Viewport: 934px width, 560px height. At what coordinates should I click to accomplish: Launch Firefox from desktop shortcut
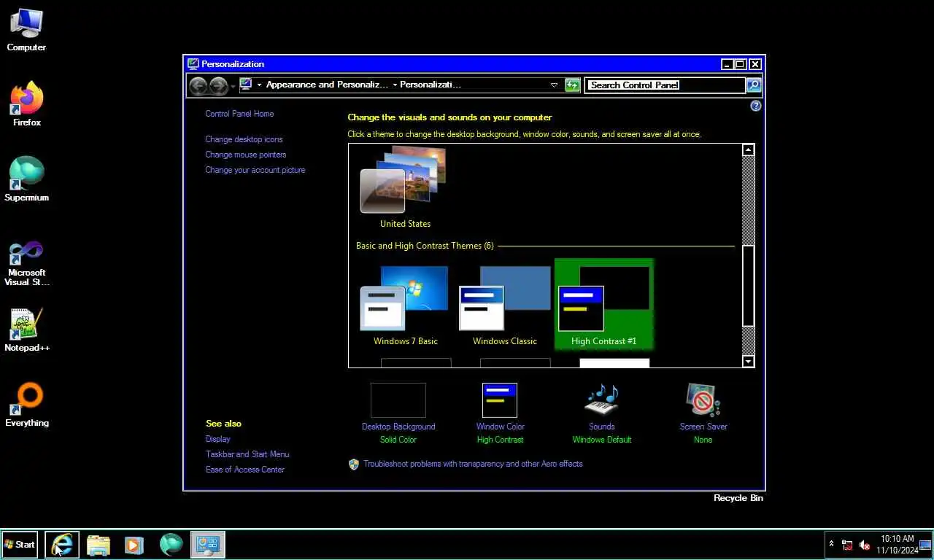click(26, 104)
